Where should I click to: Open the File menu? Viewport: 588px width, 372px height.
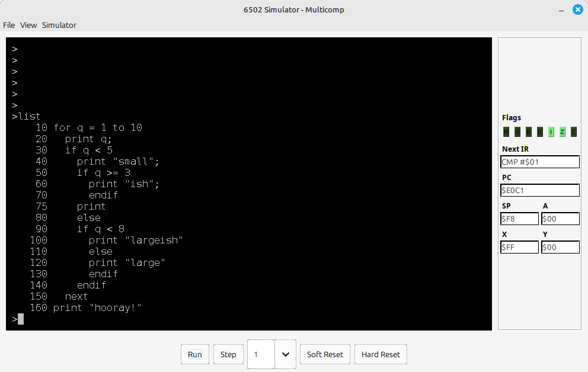click(9, 25)
